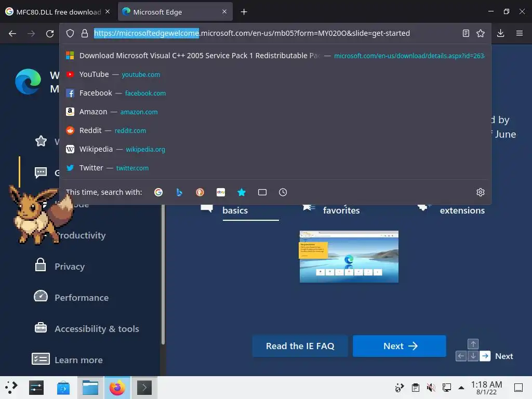Open Accessibility & tools in sidebar
532x399 pixels.
(x=97, y=329)
